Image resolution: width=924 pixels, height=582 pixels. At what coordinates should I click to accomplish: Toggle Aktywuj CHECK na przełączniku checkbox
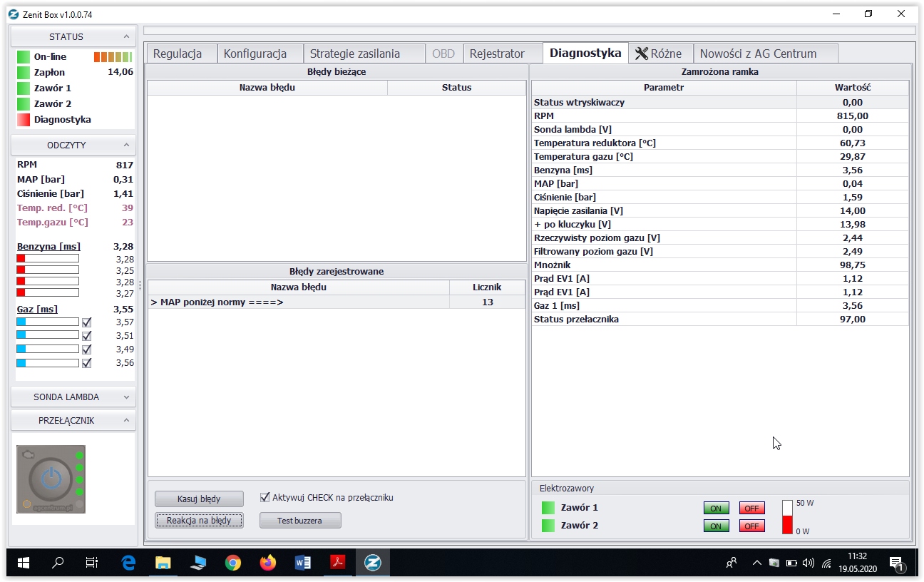265,497
